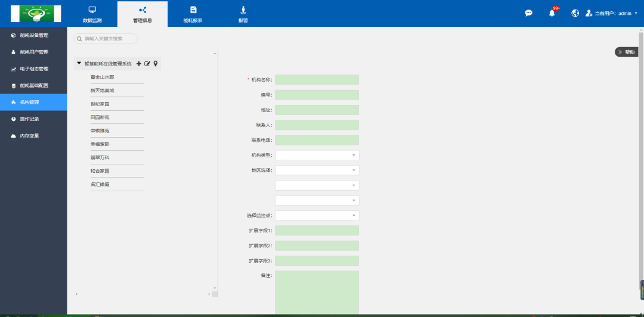
Task: Click into the 备注 text area
Action: point(317,293)
